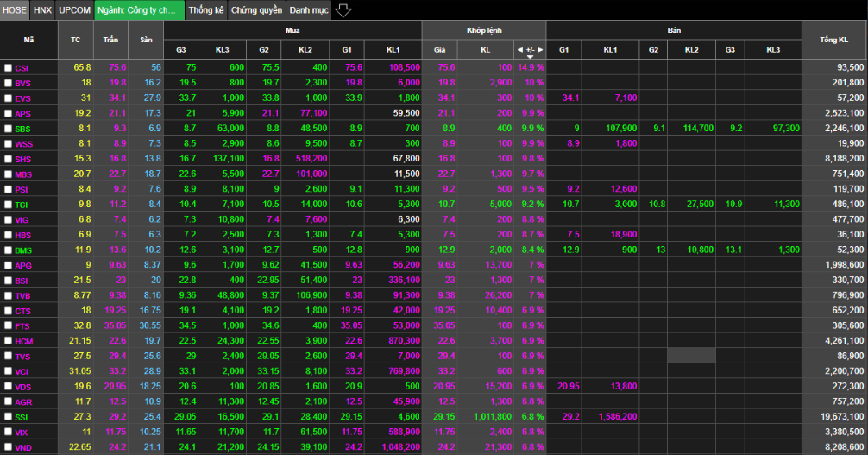Click the sort triangle under +/- header
Screen dimensions: 868x455
530,57
